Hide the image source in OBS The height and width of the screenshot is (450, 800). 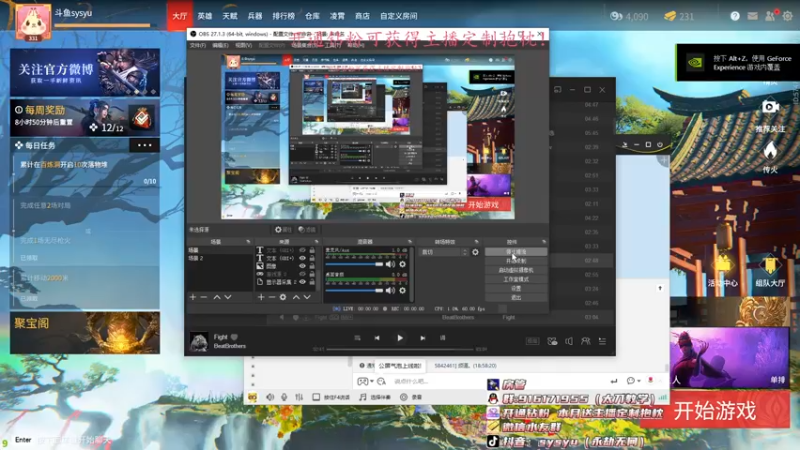302,266
